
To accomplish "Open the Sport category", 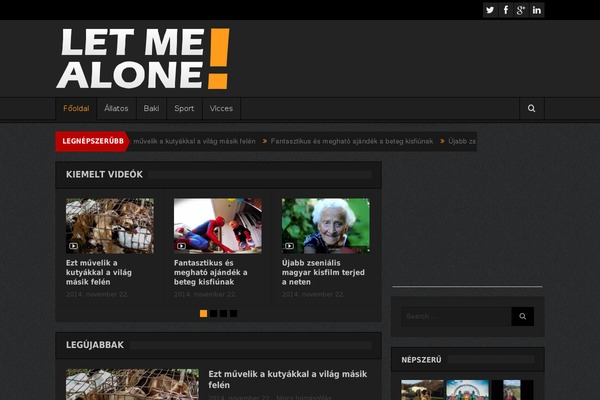I will 184,108.
